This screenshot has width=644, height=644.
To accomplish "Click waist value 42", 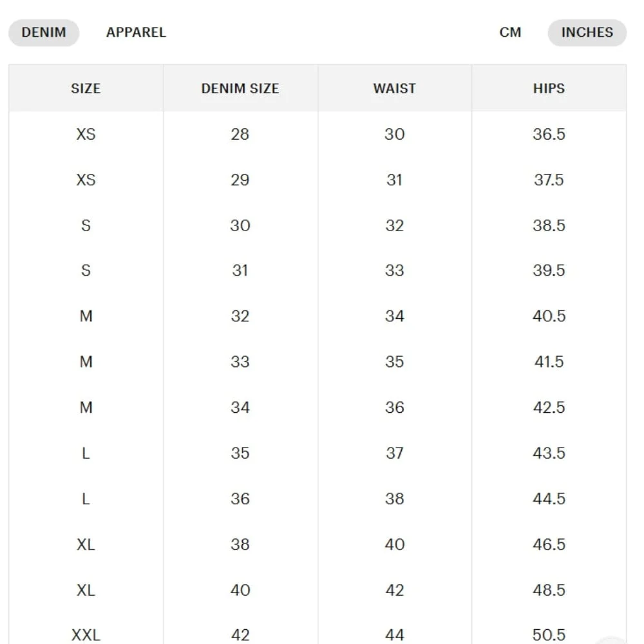I will coord(394,590).
